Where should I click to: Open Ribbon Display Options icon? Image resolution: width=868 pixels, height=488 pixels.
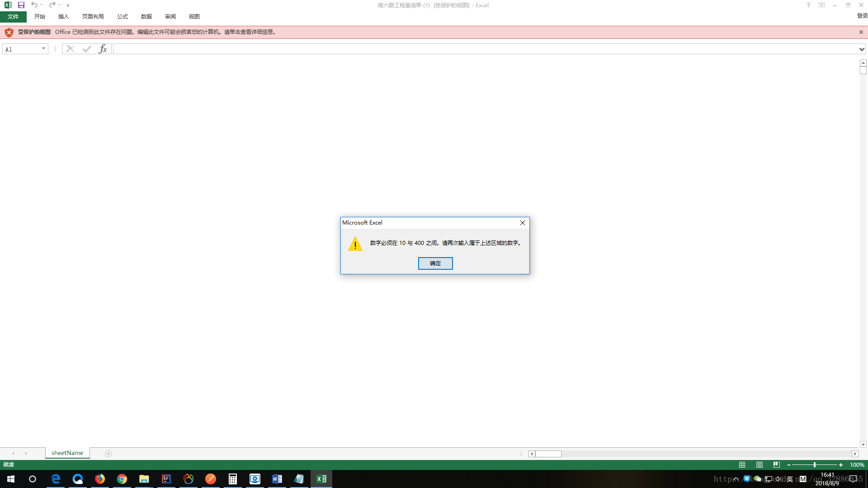(x=822, y=5)
